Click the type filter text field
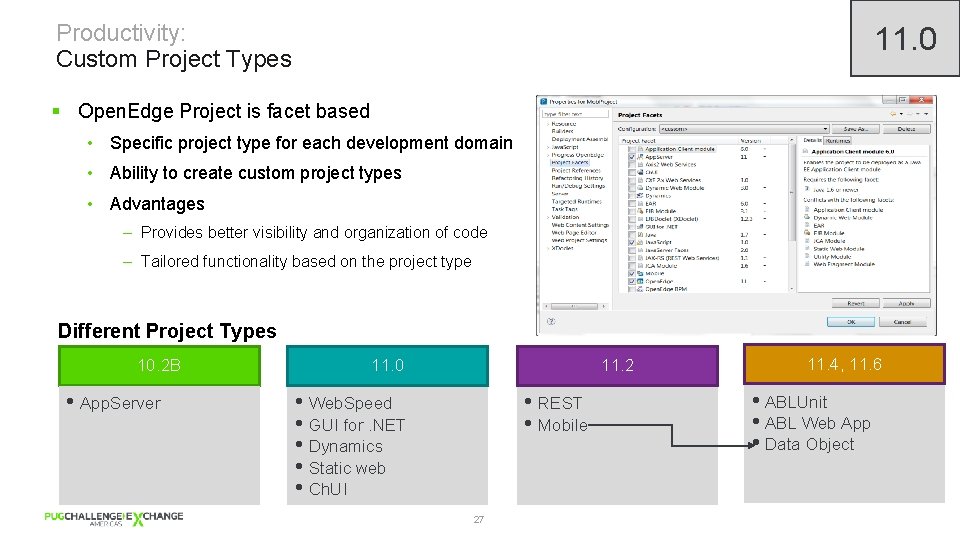 pos(576,114)
